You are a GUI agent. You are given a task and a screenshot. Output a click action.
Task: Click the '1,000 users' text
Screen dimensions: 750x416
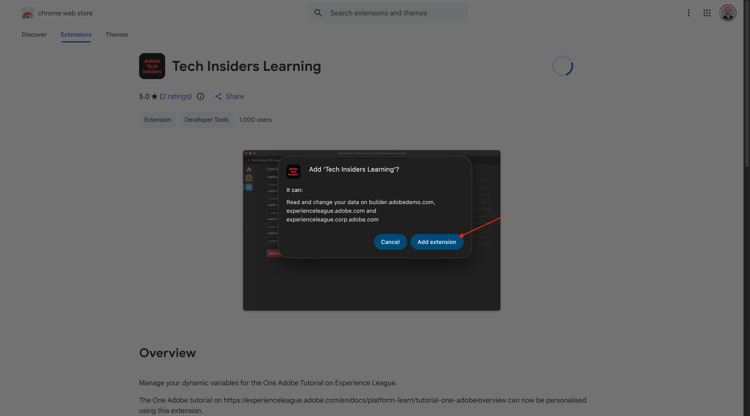point(255,120)
